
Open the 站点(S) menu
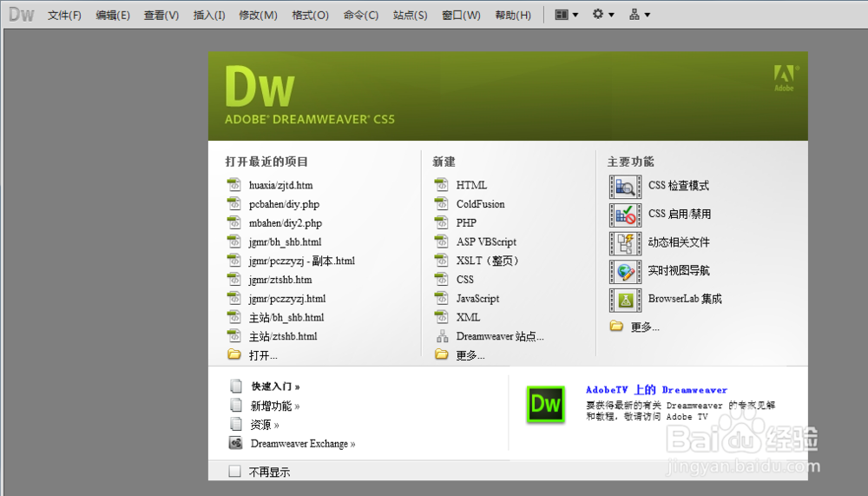[411, 15]
